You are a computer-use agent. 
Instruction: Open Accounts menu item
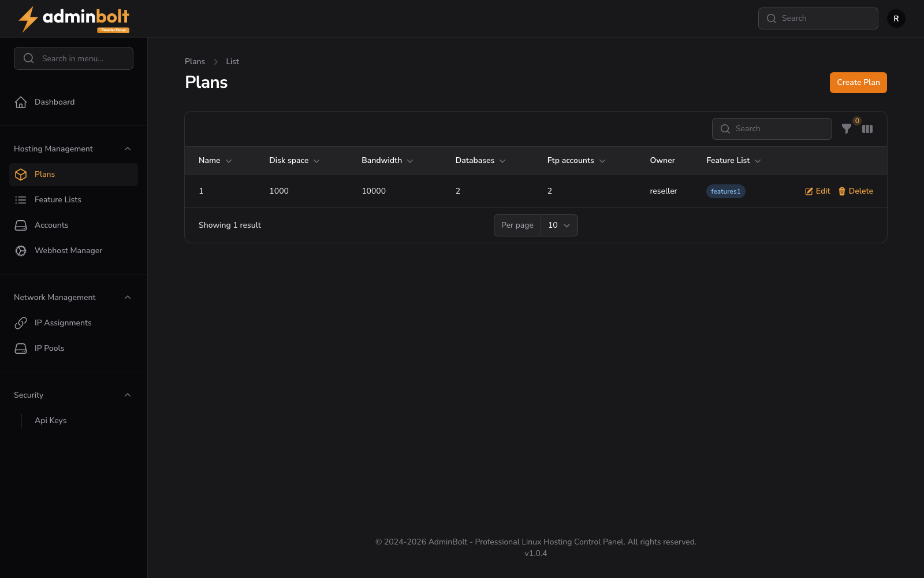point(73,225)
